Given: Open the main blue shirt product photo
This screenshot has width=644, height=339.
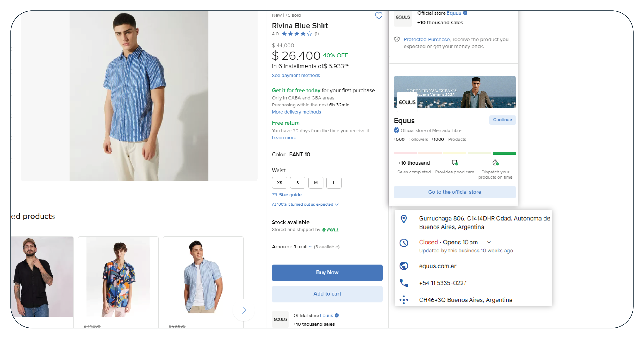Looking at the screenshot, I should (x=139, y=96).
